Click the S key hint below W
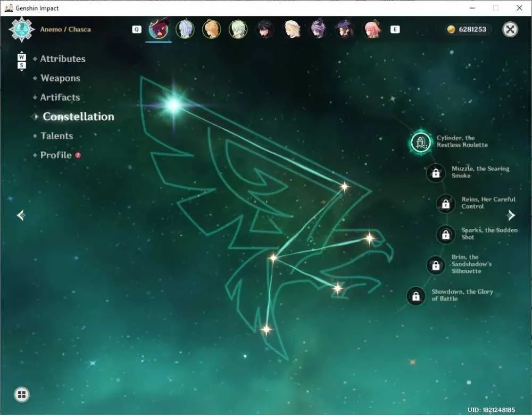 coord(21,65)
